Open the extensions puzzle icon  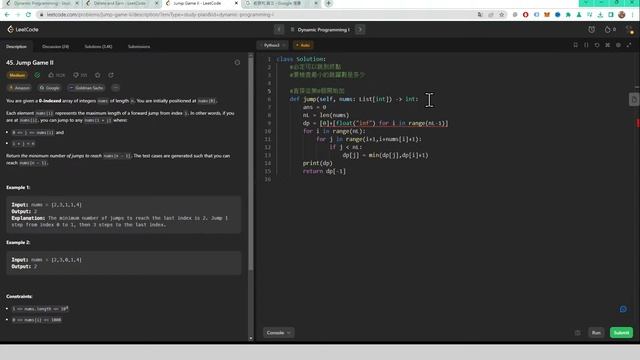tap(568, 15)
